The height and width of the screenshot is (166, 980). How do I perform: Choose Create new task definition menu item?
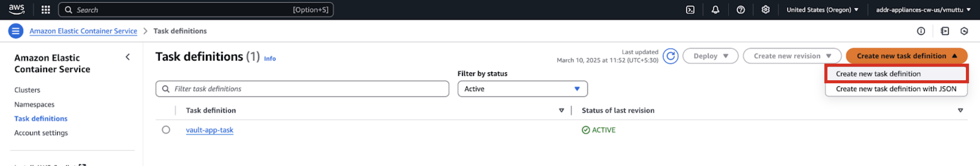896,74
